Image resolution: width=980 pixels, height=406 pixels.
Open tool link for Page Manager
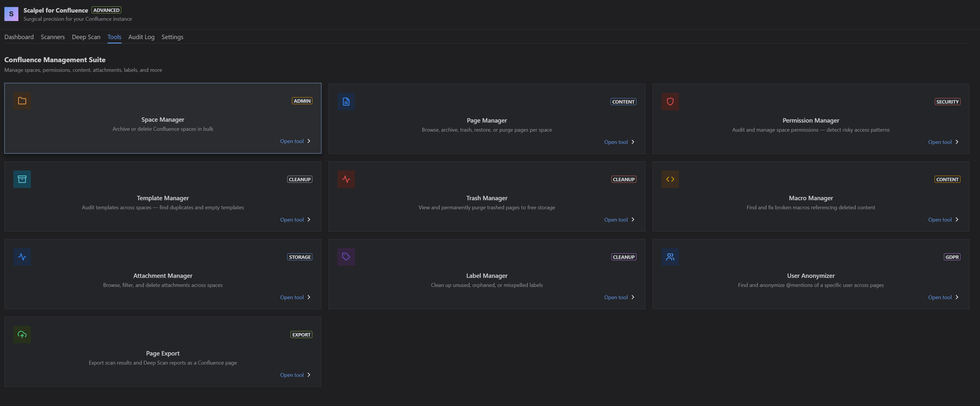click(620, 142)
